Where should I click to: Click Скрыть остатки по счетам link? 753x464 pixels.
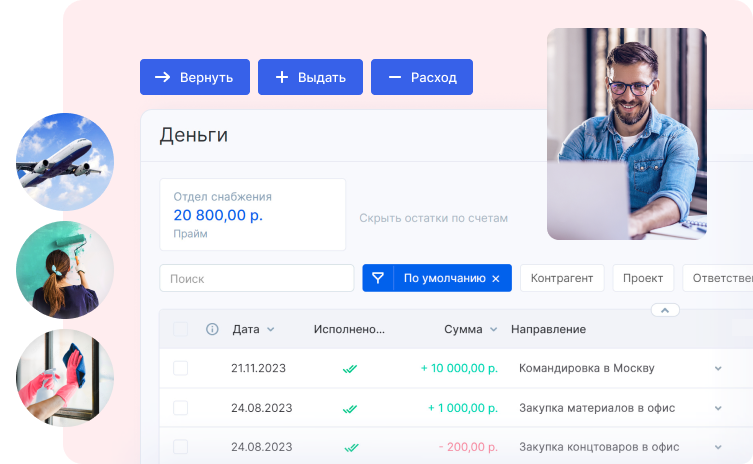coord(433,218)
